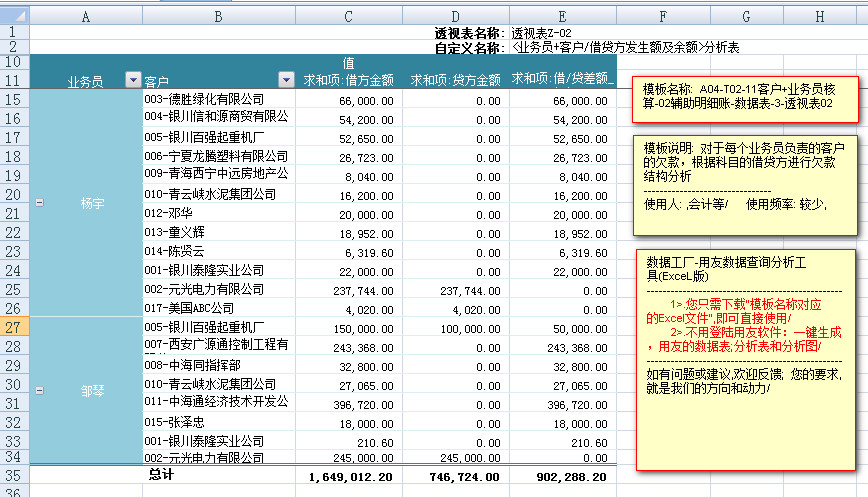Click the select-all corner of the sheet

(14, 17)
